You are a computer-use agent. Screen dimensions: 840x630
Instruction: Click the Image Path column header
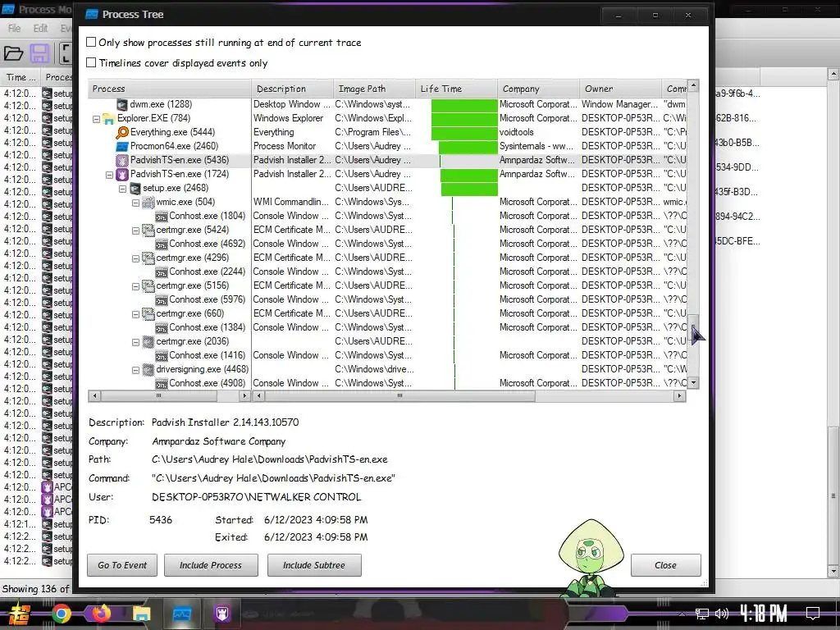(x=374, y=89)
